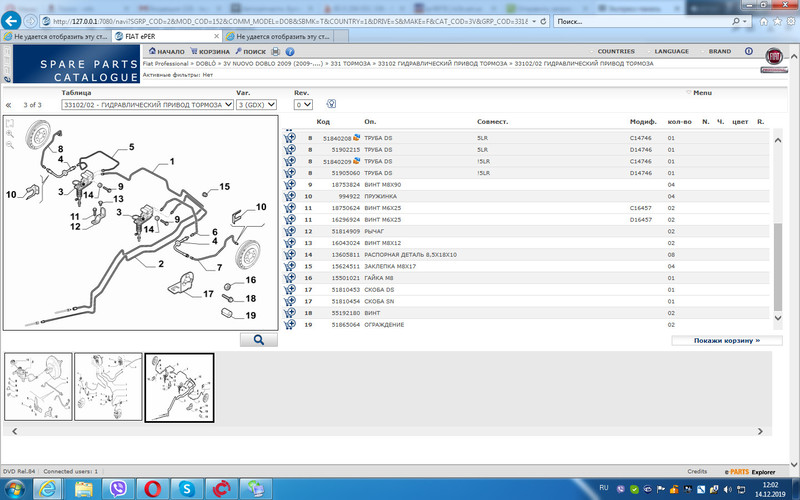This screenshot has height=500, width=800.
Task: Click DOBLÒ breadcrumb link
Action: (x=206, y=63)
